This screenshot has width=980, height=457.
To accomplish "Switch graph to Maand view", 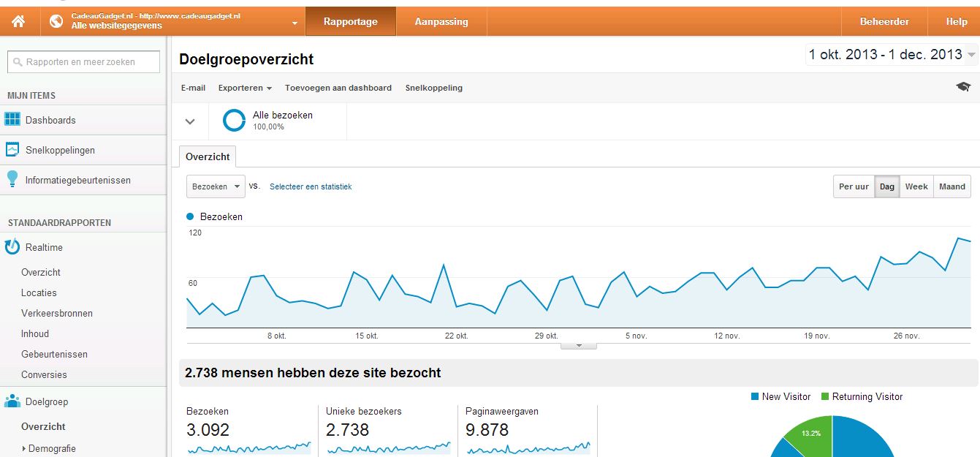I will coord(952,186).
